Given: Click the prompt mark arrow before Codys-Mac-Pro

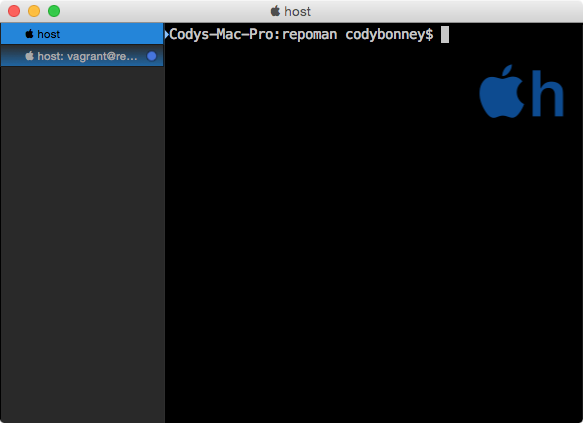Looking at the screenshot, I should pyautogui.click(x=167, y=34).
